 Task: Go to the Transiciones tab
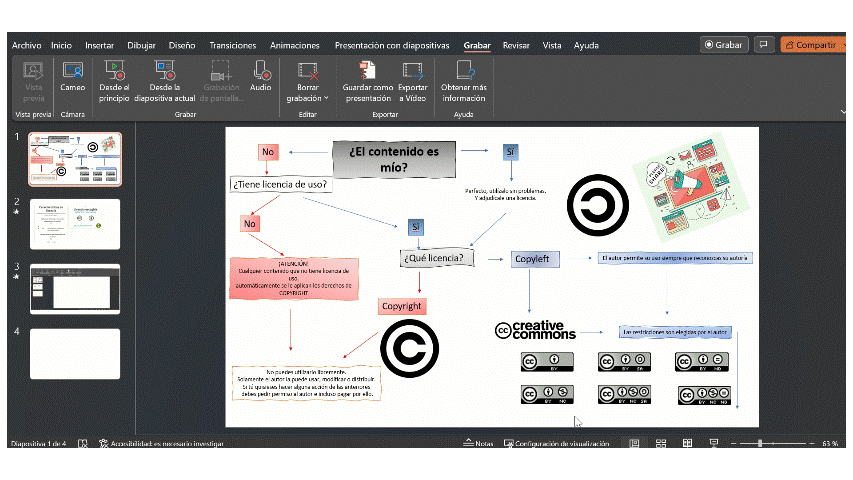[x=233, y=46]
